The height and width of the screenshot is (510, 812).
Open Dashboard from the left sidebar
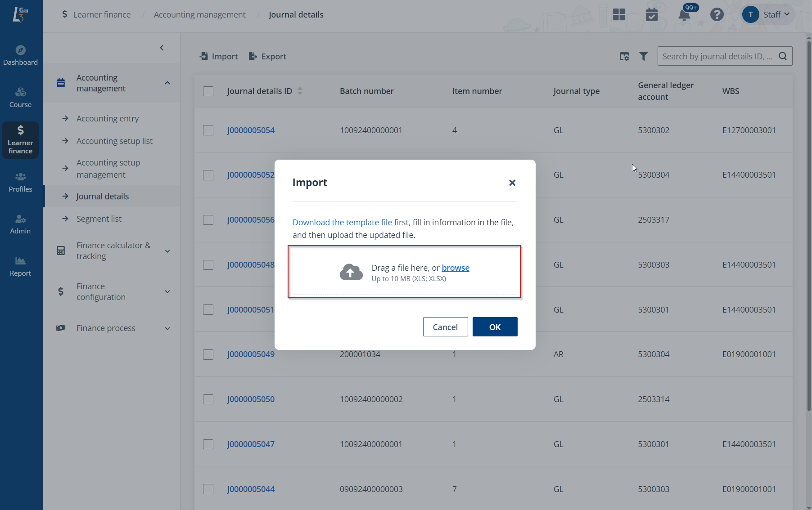click(21, 55)
